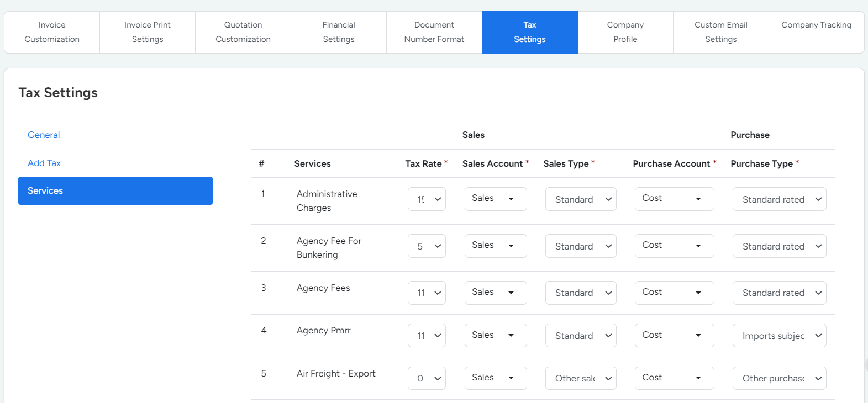The width and height of the screenshot is (868, 403).
Task: Switch to Custom Email Settings tab
Action: click(x=721, y=32)
